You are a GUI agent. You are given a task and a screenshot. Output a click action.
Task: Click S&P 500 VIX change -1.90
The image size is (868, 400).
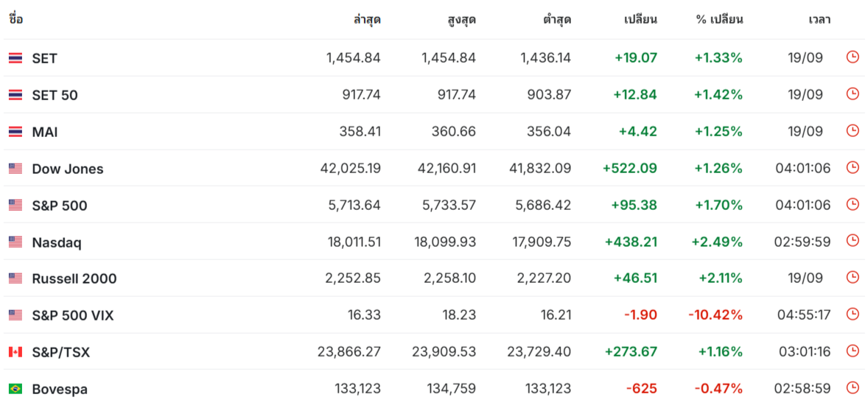pyautogui.click(x=640, y=315)
